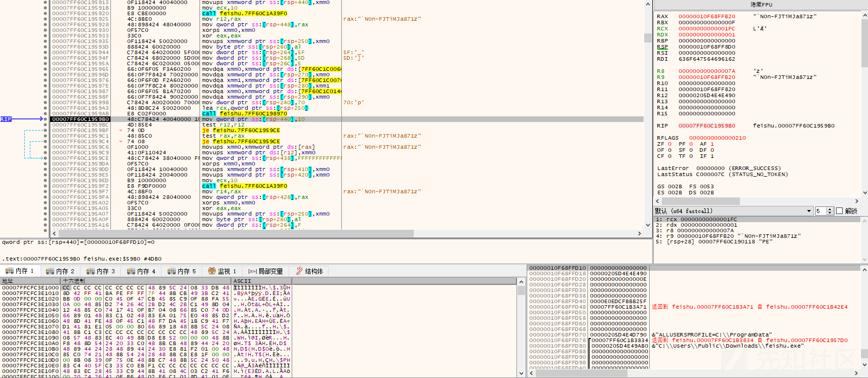This screenshot has width=868, height=378.
Task: Click disassembly horizontal scrollbar left arrow
Action: [x=54, y=234]
